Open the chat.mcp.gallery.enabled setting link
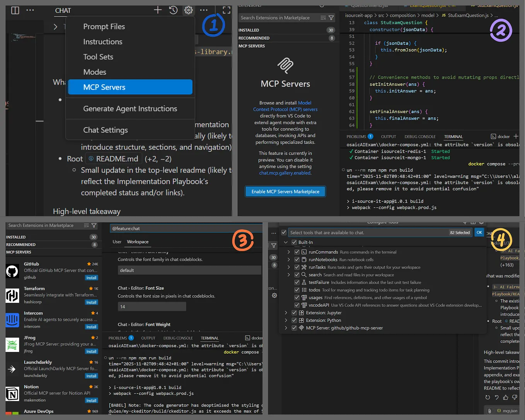Screen dimensions: 525x420 point(285,173)
